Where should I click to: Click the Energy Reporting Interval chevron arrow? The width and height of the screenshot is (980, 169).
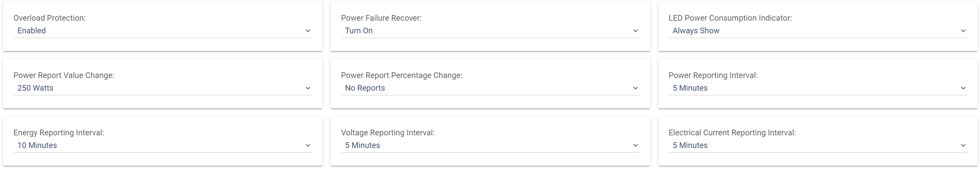point(308,145)
